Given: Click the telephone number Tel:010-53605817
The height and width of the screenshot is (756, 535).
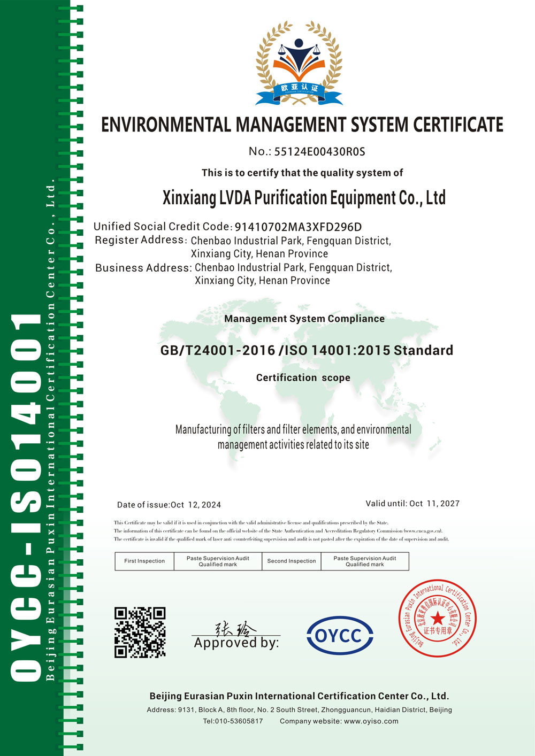Looking at the screenshot, I should 233,721.
